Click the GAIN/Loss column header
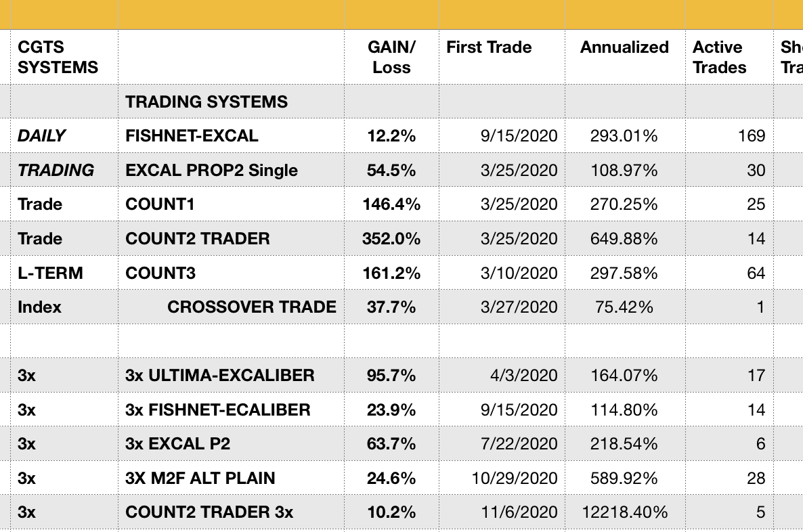 click(391, 57)
